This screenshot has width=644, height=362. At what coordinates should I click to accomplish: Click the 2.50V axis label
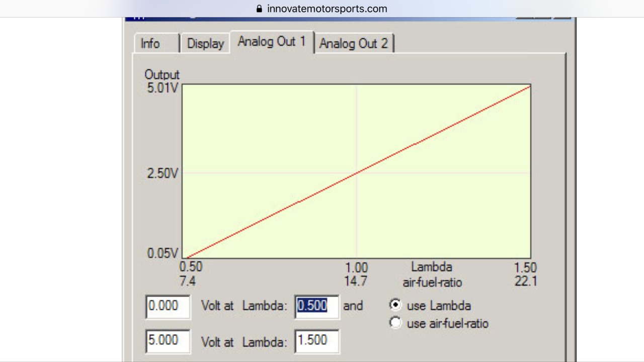[x=162, y=173]
